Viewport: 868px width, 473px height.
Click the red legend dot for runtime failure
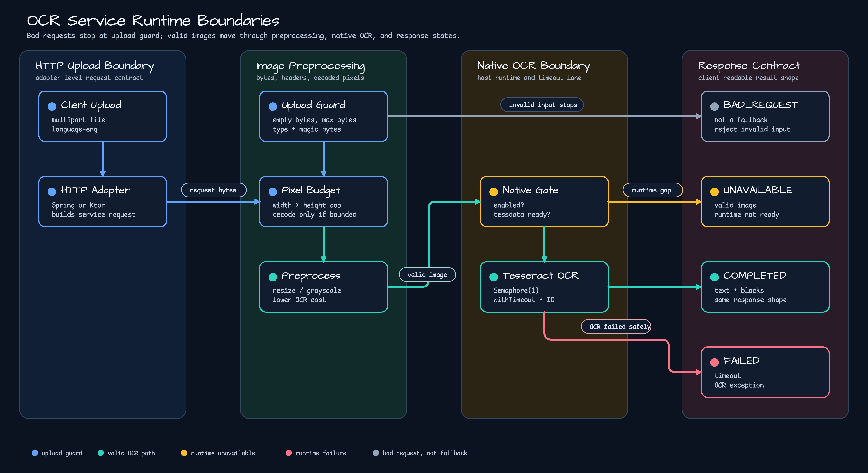288,453
